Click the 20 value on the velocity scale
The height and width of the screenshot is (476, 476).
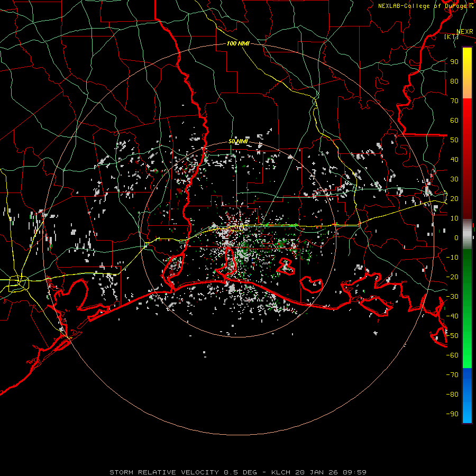click(454, 198)
